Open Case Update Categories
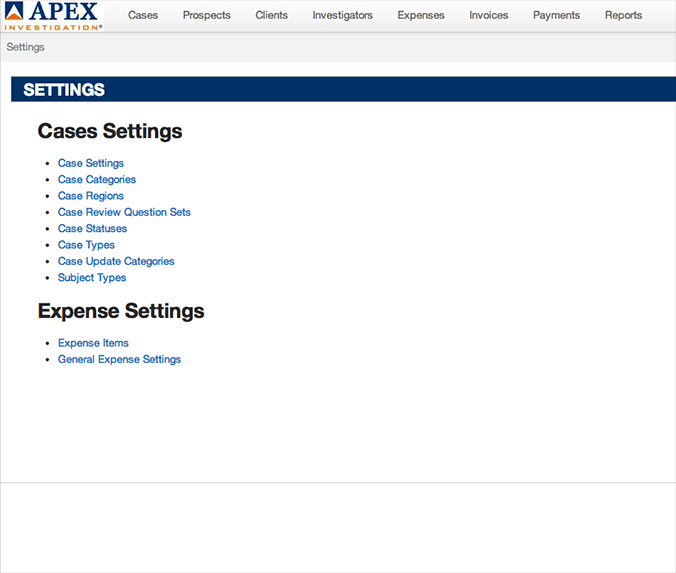 (x=116, y=261)
